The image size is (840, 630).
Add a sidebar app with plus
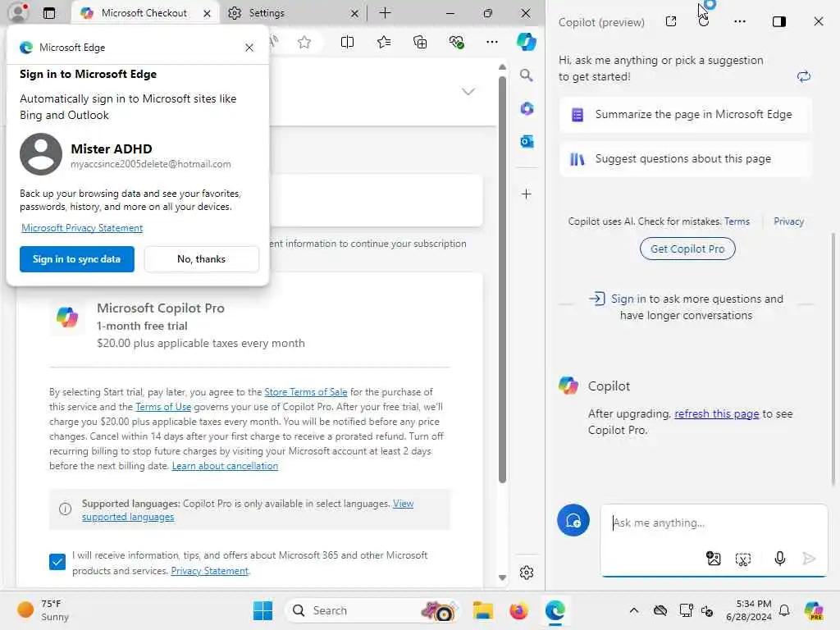pyautogui.click(x=527, y=194)
